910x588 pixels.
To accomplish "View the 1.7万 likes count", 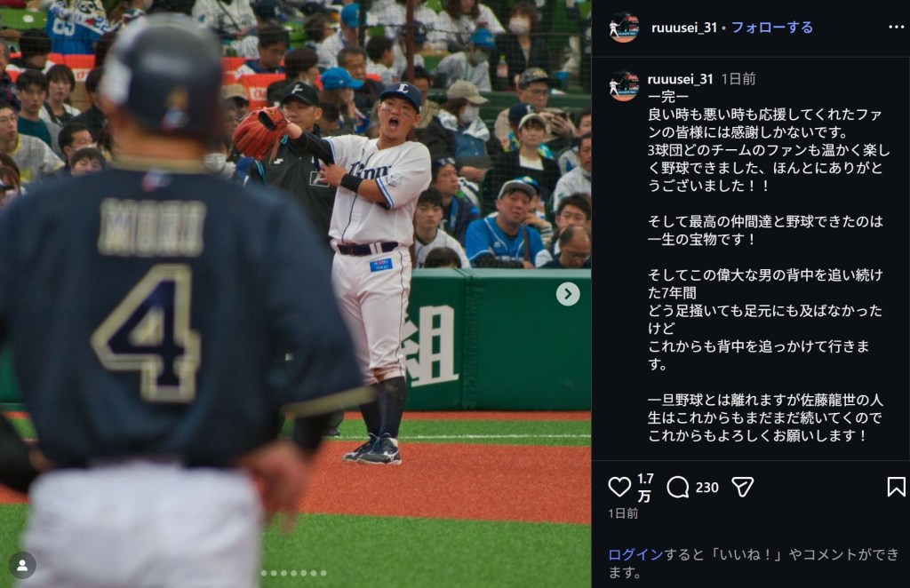I will (x=645, y=487).
